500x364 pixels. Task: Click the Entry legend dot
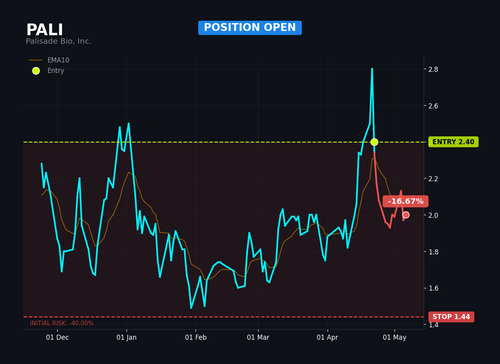[36, 71]
